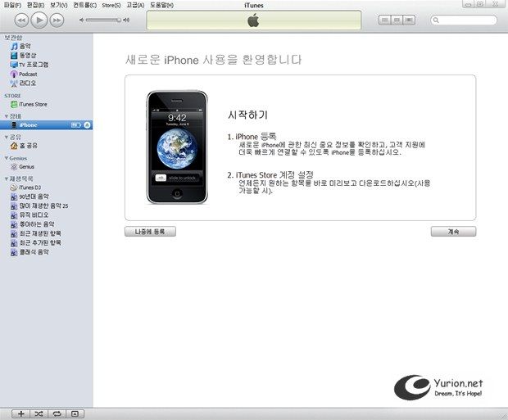The width and height of the screenshot is (508, 420).
Task: Open the 컨트롤(C) menu
Action: point(85,5)
